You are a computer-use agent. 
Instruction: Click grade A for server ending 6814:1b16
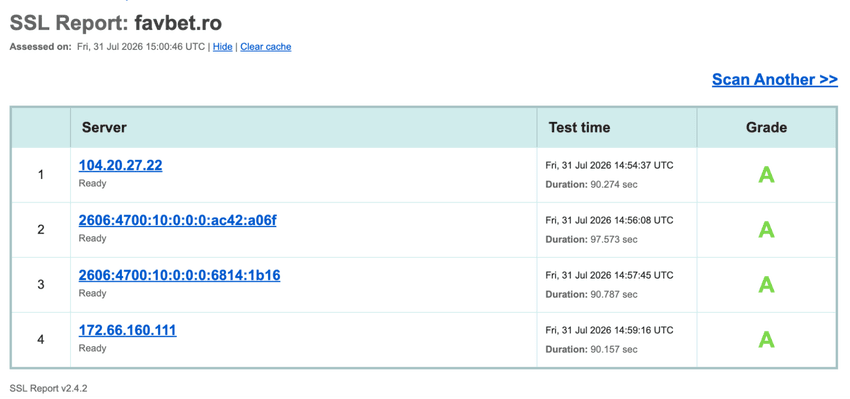[766, 285]
